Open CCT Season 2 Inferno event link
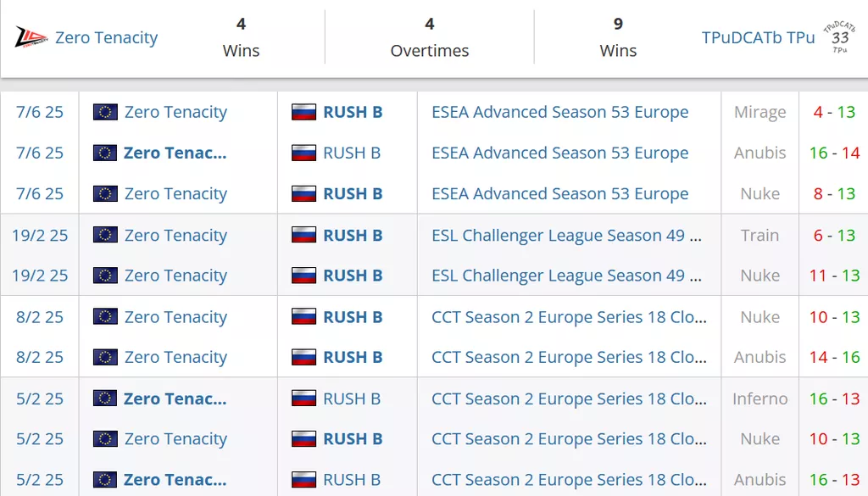The width and height of the screenshot is (868, 496). click(x=569, y=398)
